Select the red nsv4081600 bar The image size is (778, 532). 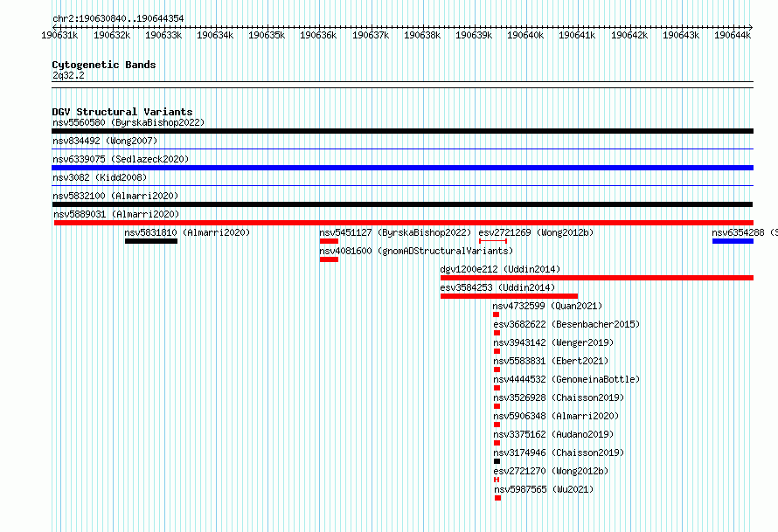[x=329, y=259]
